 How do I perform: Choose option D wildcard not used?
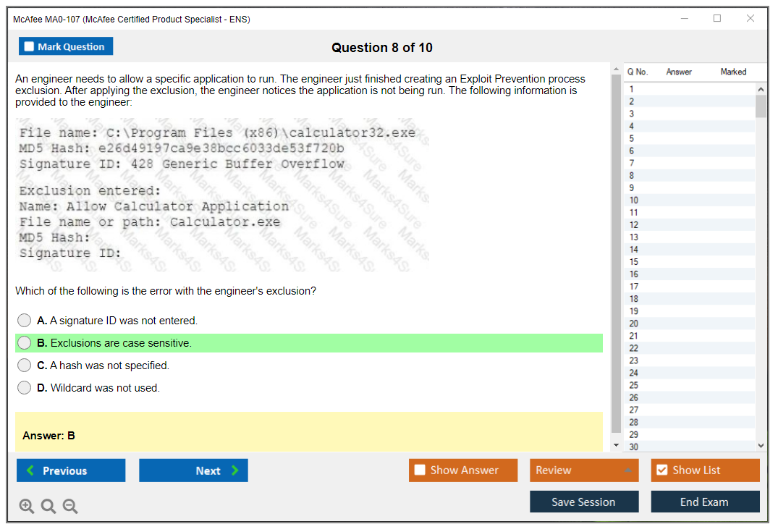tap(25, 388)
